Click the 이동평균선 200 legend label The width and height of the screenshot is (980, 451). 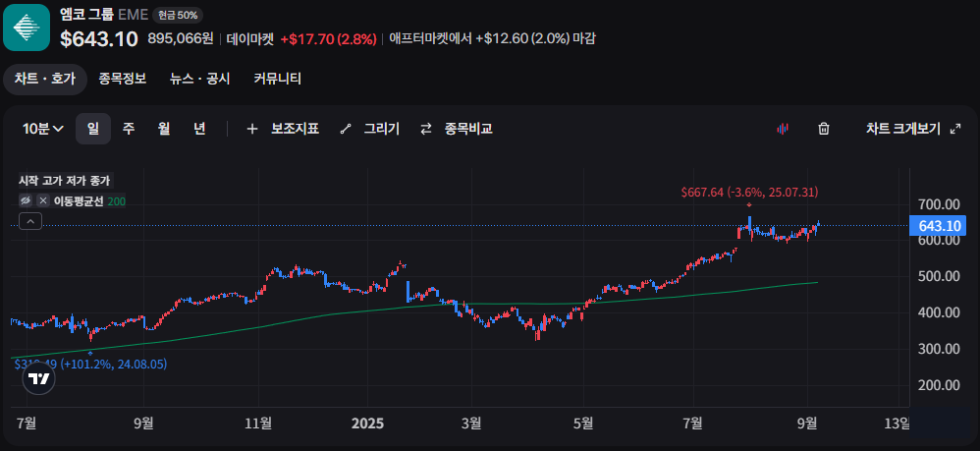(89, 200)
